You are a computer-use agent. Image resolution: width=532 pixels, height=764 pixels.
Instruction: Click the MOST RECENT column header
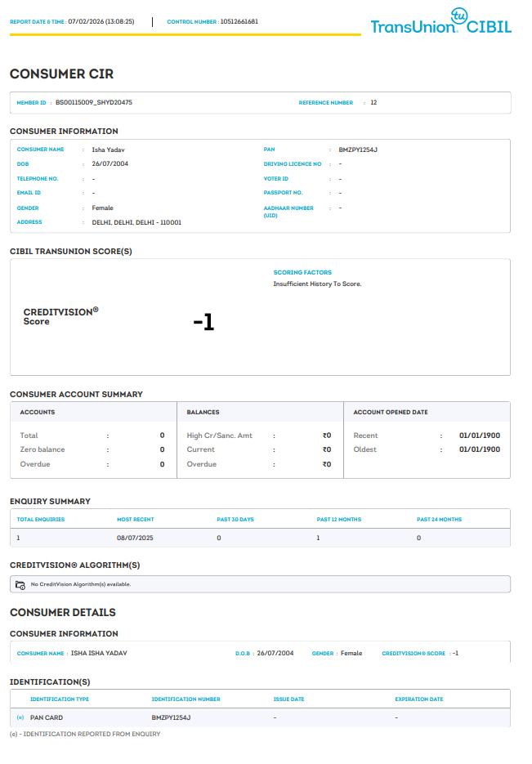[x=136, y=520]
